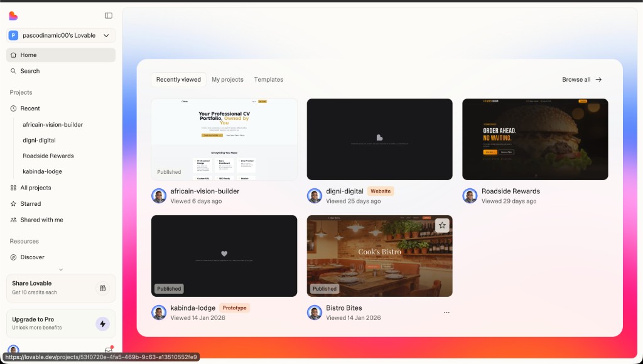Open the three-dot menu on Bistro Bites
The height and width of the screenshot is (364, 643).
click(446, 312)
